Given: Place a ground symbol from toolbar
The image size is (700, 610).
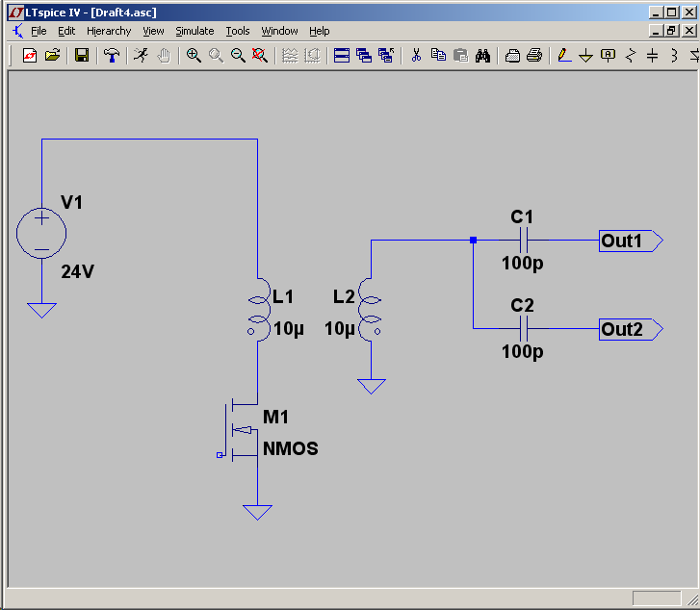Looking at the screenshot, I should click(585, 56).
